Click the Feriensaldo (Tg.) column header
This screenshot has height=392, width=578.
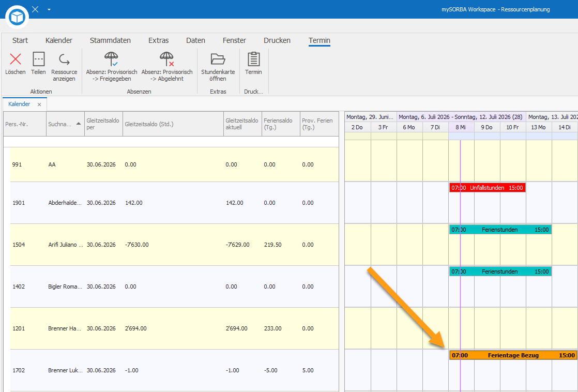pyautogui.click(x=281, y=124)
